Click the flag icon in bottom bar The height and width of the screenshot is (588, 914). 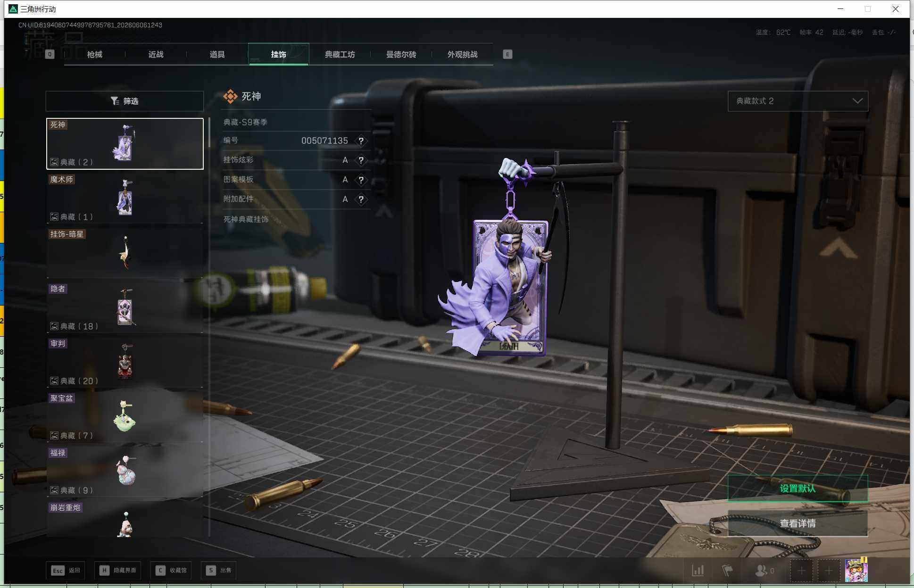click(x=727, y=571)
